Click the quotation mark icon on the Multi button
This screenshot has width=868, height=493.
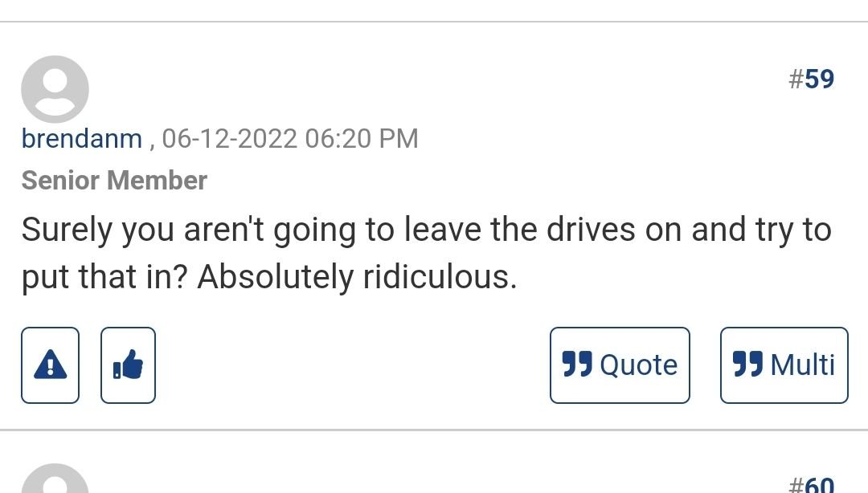tap(747, 365)
